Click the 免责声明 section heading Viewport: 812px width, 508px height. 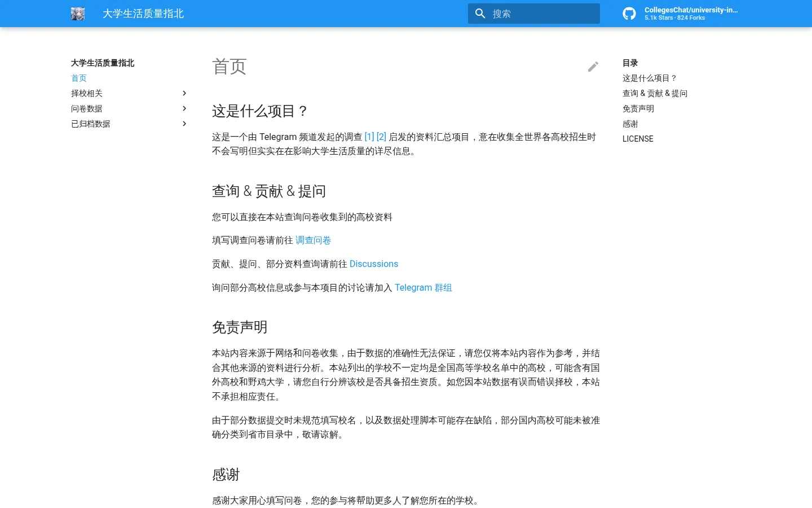click(240, 327)
